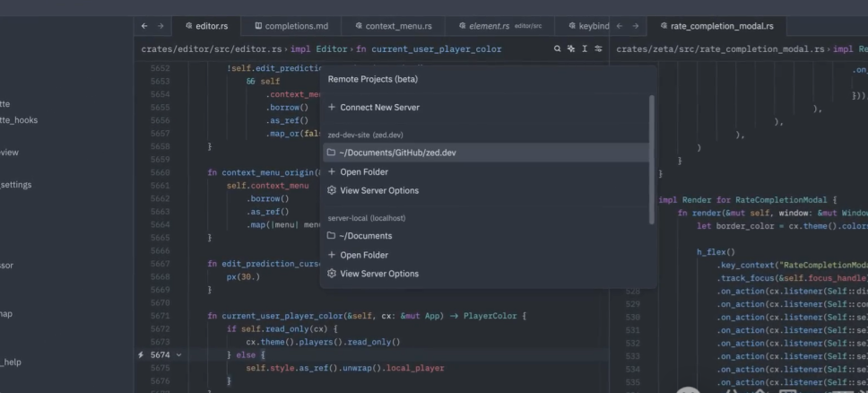Screen dimensions: 868x393
Task: Click line number 5667 in gutter
Action: 160,264
